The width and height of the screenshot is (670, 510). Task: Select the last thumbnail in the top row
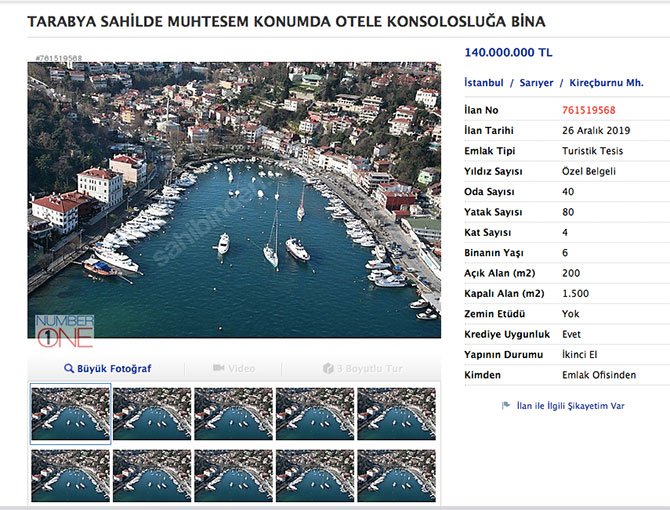[x=397, y=414]
